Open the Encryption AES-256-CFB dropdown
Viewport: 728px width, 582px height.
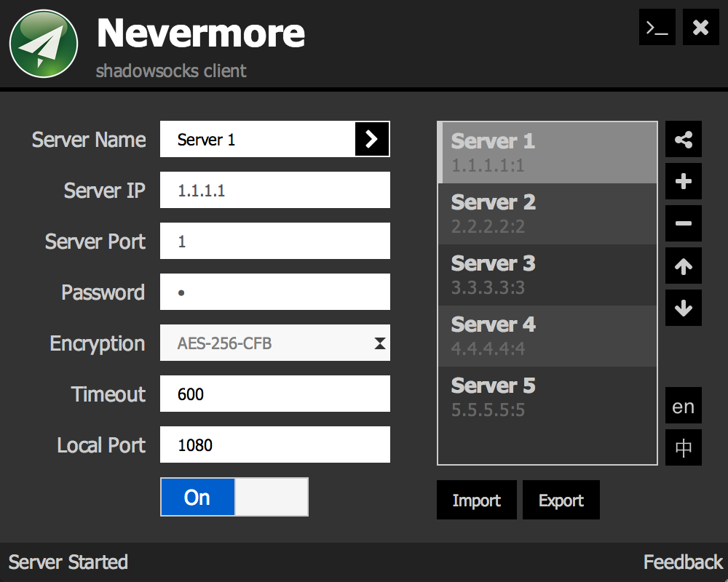275,343
